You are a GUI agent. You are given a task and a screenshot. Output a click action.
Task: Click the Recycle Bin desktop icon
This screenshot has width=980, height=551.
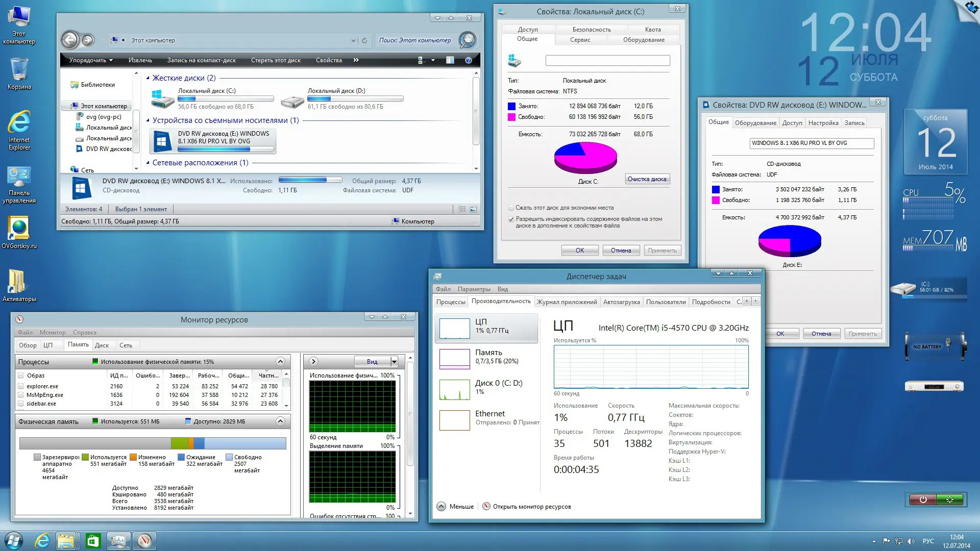[19, 69]
